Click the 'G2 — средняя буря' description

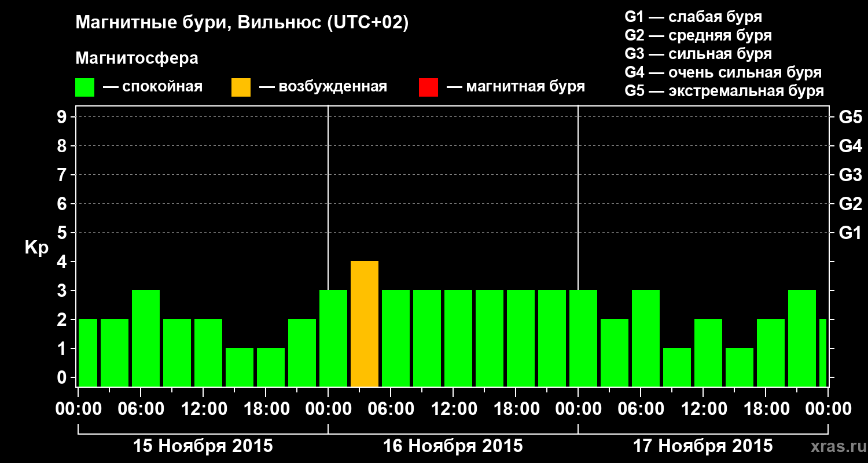click(x=698, y=35)
